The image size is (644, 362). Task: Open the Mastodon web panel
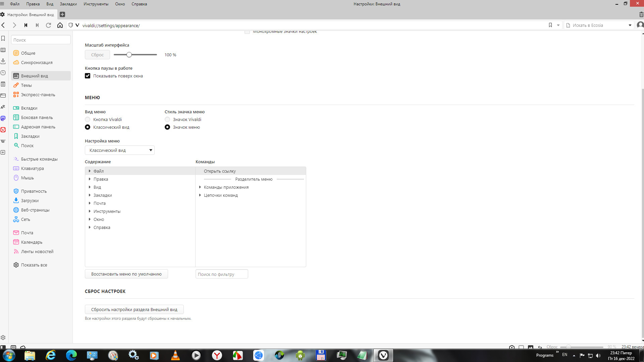[x=3, y=118]
